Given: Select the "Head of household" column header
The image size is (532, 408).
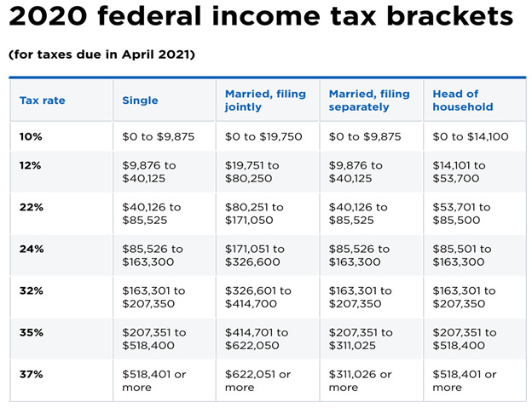Looking at the screenshot, I should (x=463, y=101).
